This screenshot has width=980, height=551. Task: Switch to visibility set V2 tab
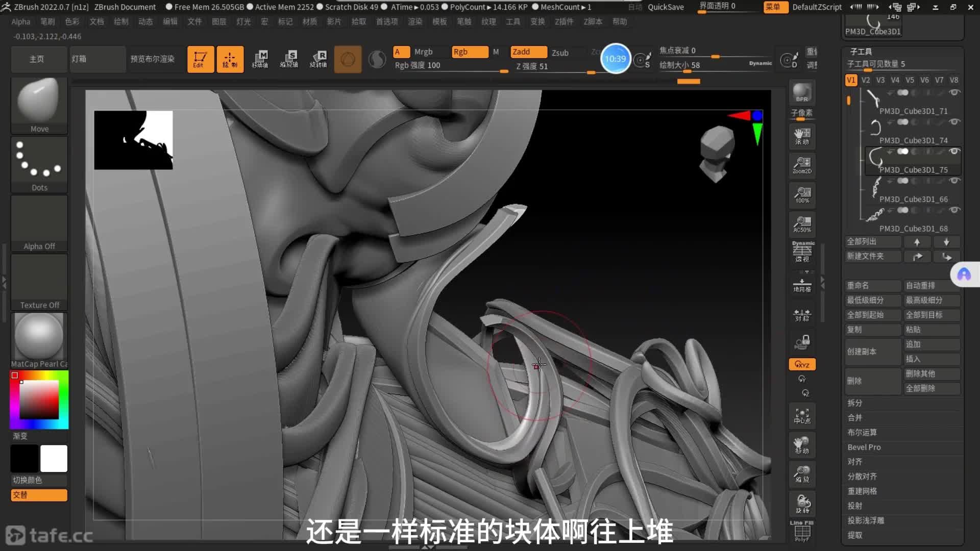coord(866,80)
